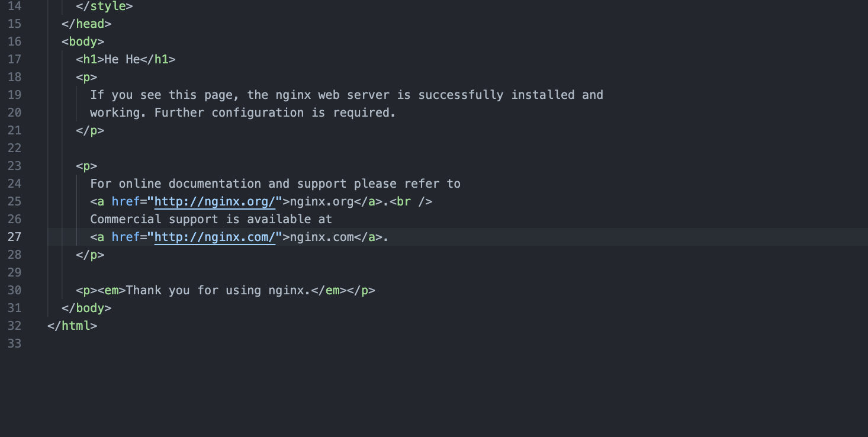868x437 pixels.
Task: Click text 'For online documentation and support'
Action: point(220,184)
